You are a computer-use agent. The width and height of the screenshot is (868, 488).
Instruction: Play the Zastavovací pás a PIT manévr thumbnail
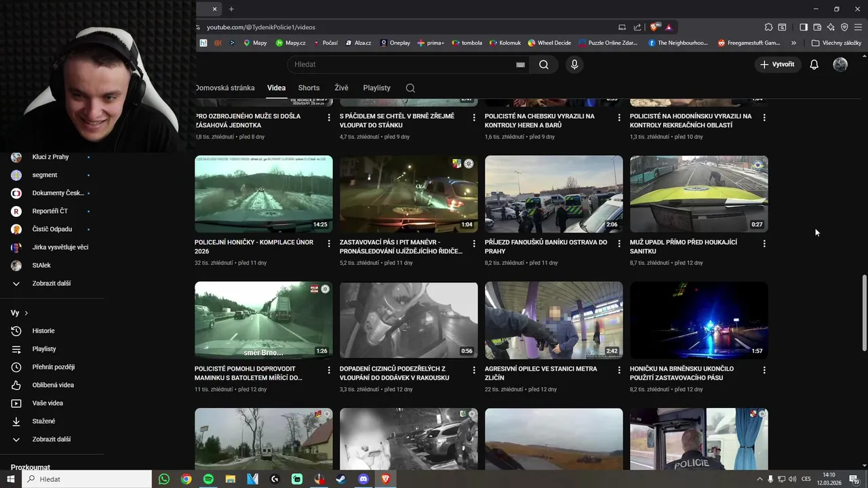[x=409, y=195]
